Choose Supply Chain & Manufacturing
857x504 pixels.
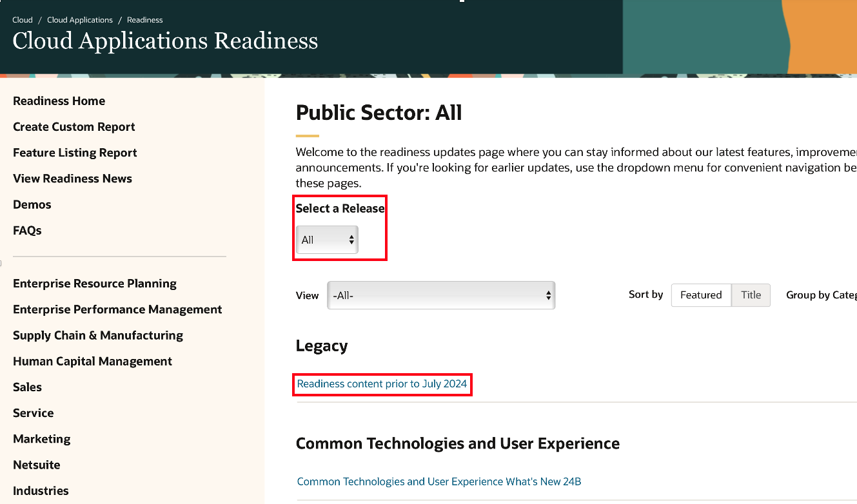[x=98, y=335]
